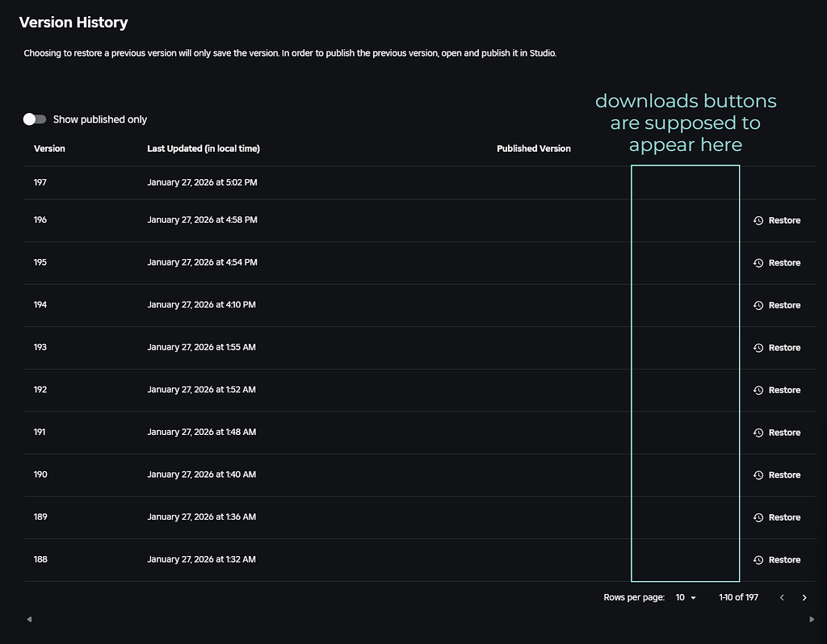This screenshot has height=644, width=827.
Task: Go to the next page of versions
Action: pyautogui.click(x=804, y=598)
